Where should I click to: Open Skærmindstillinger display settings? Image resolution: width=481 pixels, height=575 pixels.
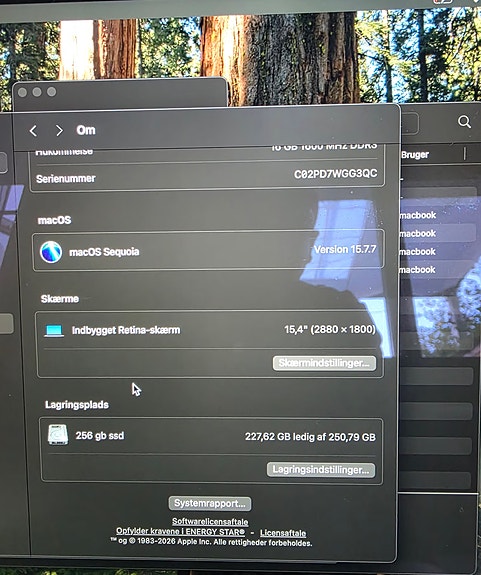pyautogui.click(x=324, y=363)
